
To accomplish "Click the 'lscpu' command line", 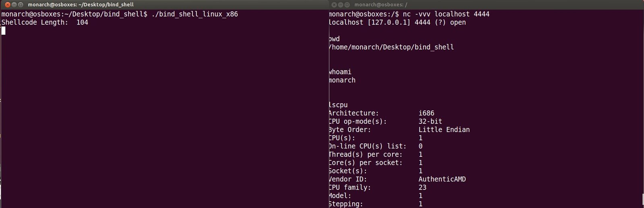I will [338, 105].
